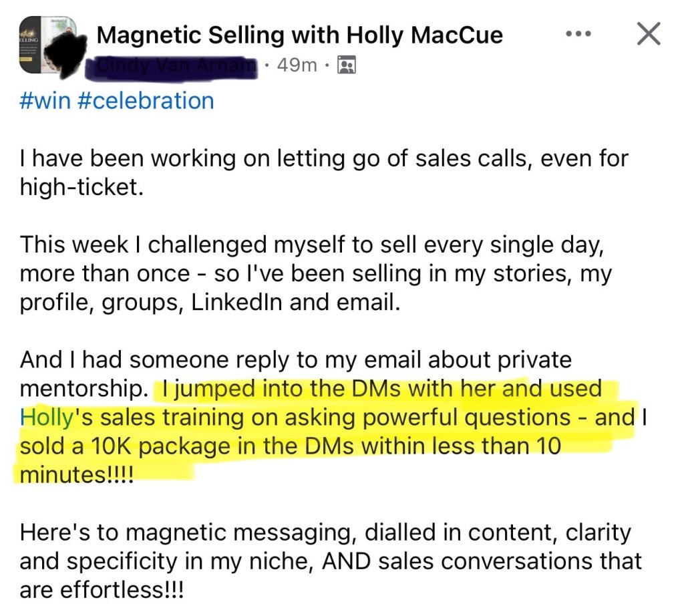Image resolution: width=684 pixels, height=616 pixels.
Task: Open Holly's tagged profile link
Action: [46, 418]
